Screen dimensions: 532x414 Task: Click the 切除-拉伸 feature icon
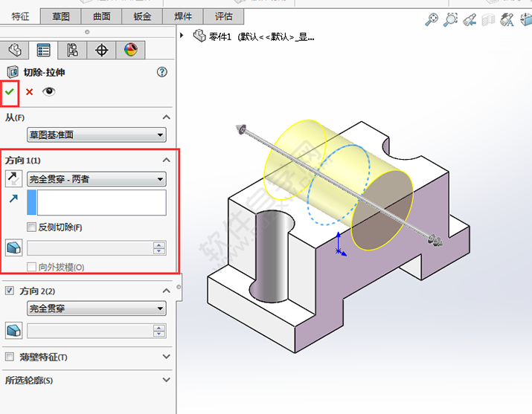point(13,72)
